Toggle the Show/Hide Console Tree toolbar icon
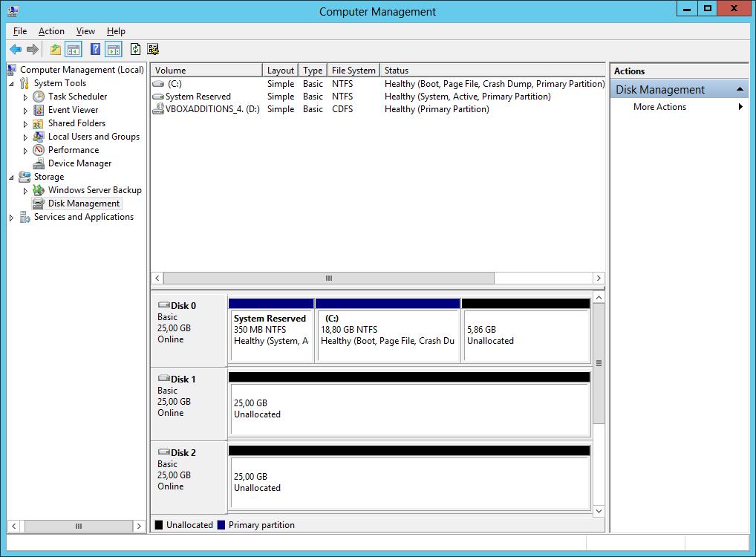 click(x=74, y=49)
